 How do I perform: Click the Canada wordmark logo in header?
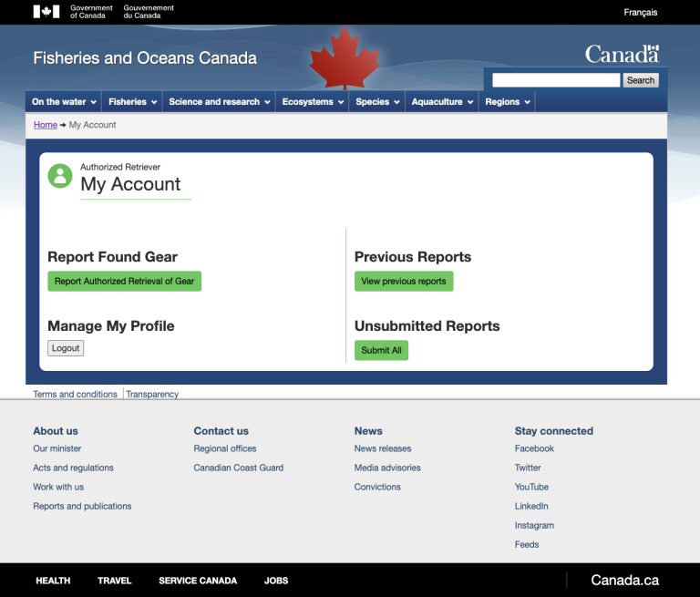(x=622, y=55)
